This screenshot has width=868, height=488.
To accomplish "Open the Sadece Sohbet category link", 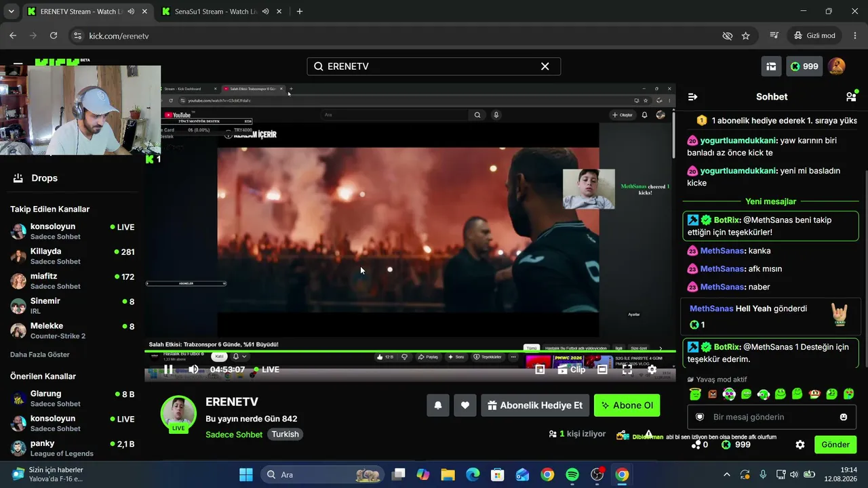I will pos(234,434).
